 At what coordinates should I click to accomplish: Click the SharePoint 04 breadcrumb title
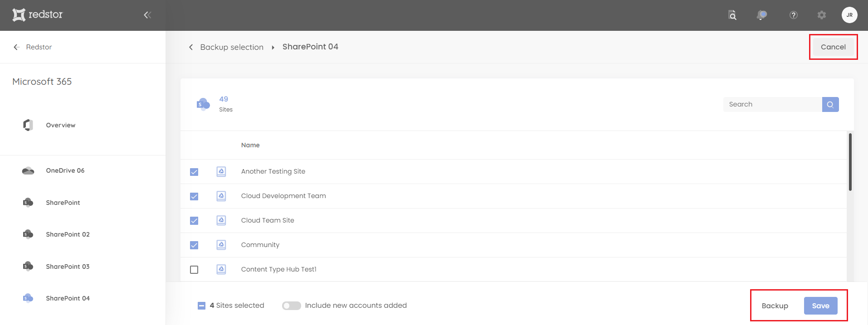pos(310,47)
